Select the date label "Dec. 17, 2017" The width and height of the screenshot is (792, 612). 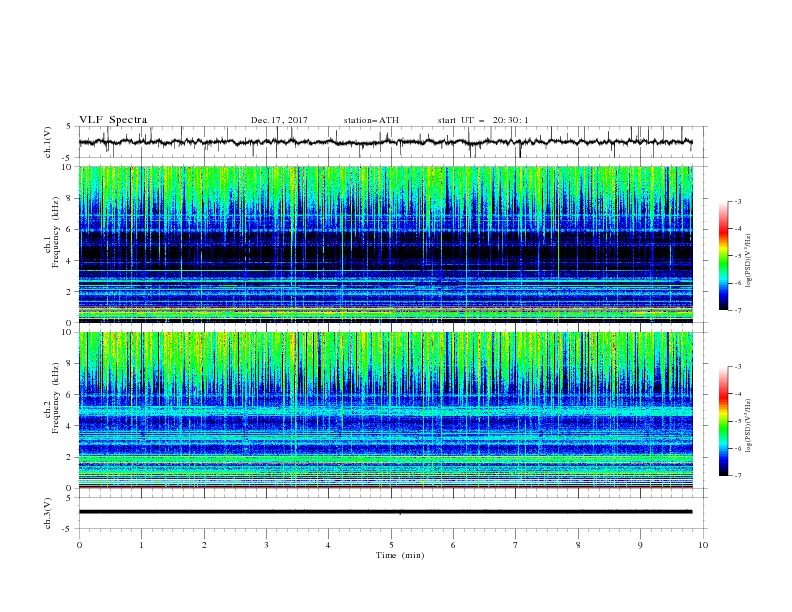coord(279,120)
